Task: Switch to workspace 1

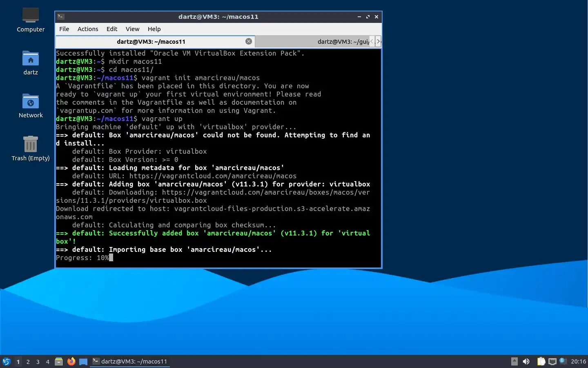Action: 18,361
